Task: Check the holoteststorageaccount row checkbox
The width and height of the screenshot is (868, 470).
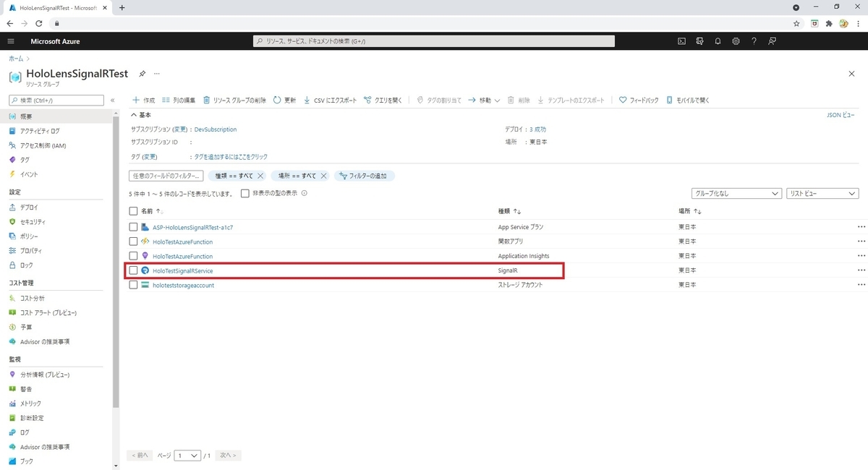Action: pyautogui.click(x=133, y=285)
